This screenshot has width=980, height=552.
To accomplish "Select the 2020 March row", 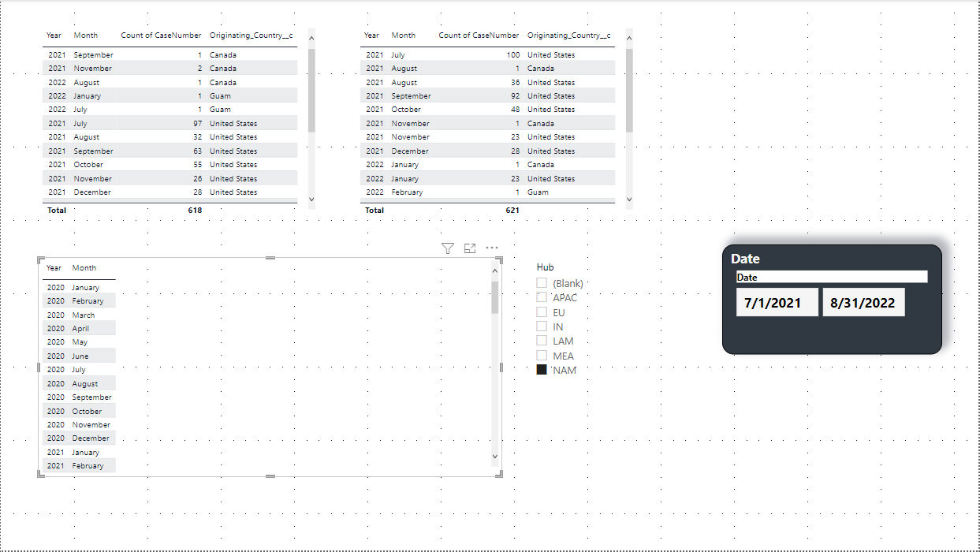I will pyautogui.click(x=79, y=315).
